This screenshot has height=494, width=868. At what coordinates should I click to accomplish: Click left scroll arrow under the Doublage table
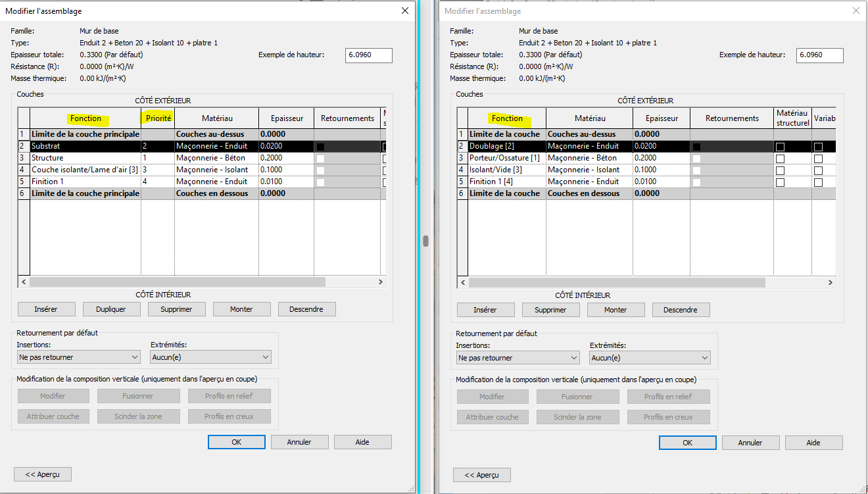464,282
